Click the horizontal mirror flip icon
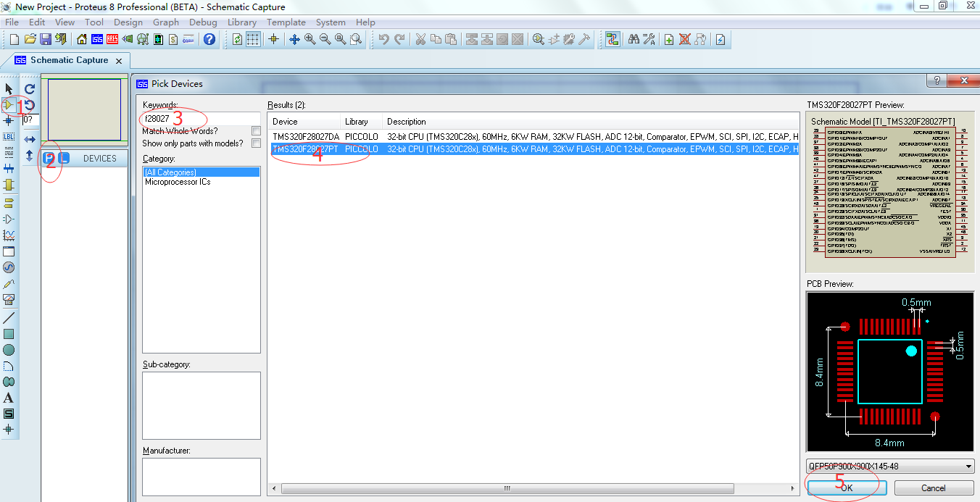The image size is (980, 502). 30,138
